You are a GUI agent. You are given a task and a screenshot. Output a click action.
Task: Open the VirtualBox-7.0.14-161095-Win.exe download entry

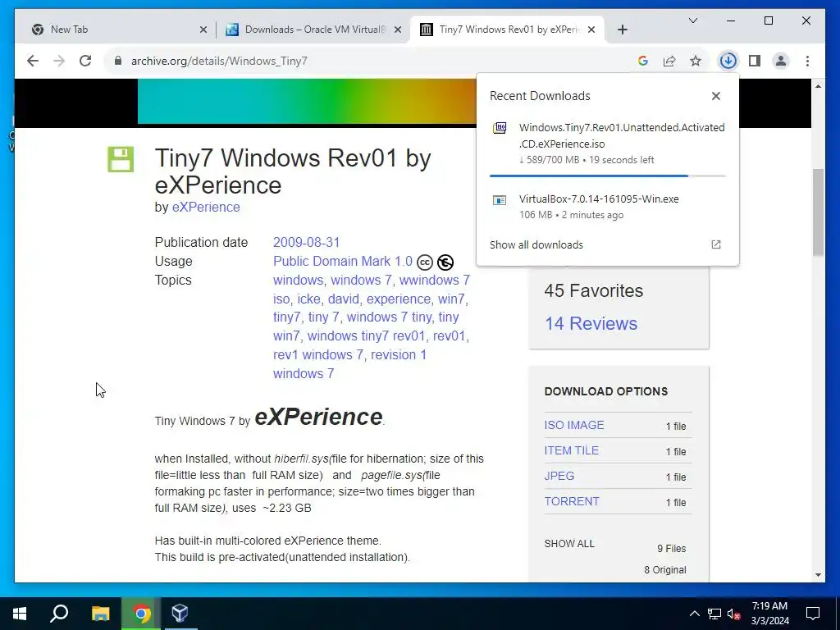608,206
